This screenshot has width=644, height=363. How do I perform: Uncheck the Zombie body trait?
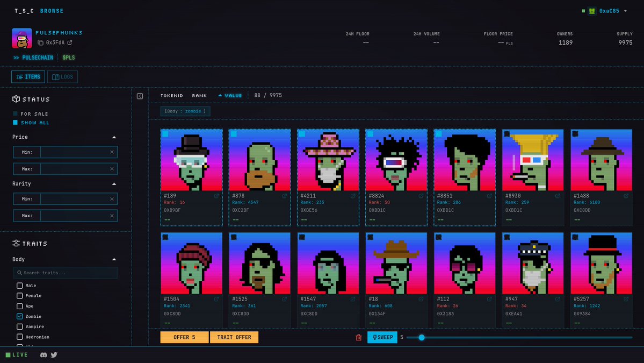pos(20,316)
